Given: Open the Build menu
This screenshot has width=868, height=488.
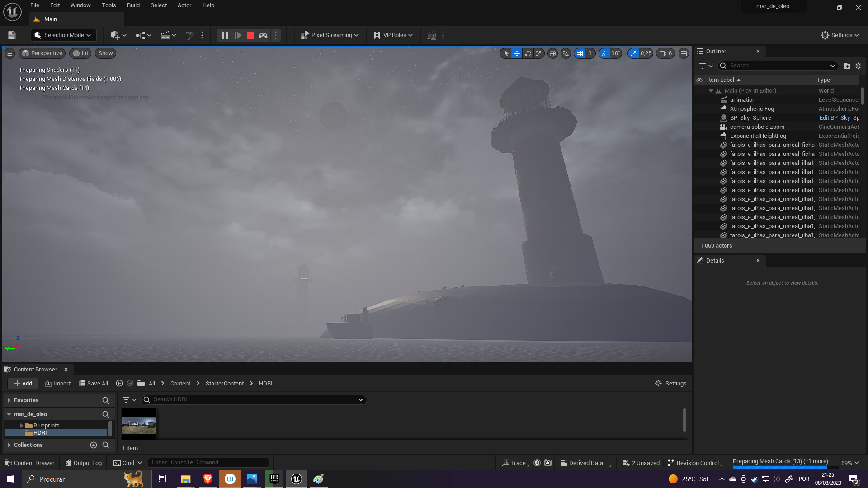Looking at the screenshot, I should tap(133, 5).
